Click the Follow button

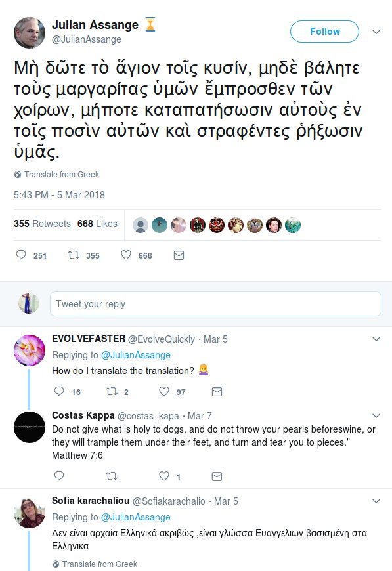click(324, 32)
